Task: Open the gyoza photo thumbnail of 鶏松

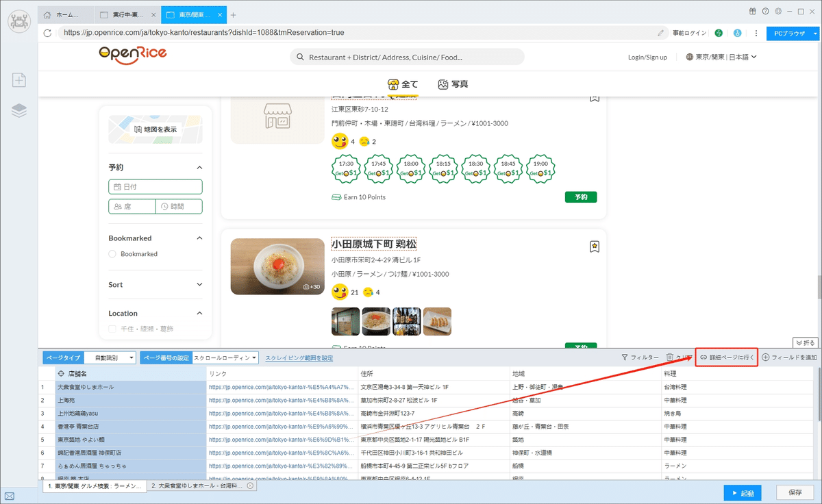Action: pyautogui.click(x=437, y=321)
